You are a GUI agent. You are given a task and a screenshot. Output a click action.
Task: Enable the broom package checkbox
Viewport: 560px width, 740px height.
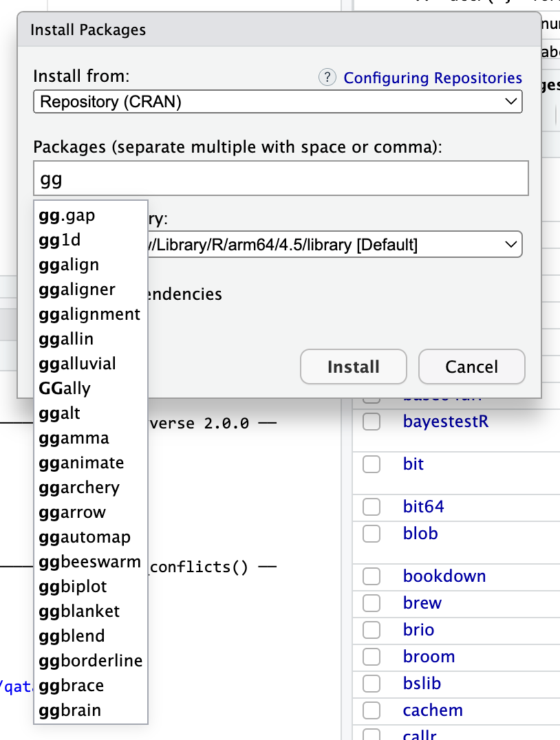pos(371,657)
